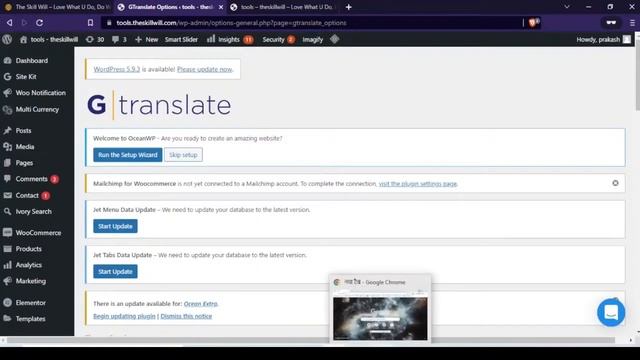Click the WordPress 5.9.3 link
The width and height of the screenshot is (640, 360).
117,69
